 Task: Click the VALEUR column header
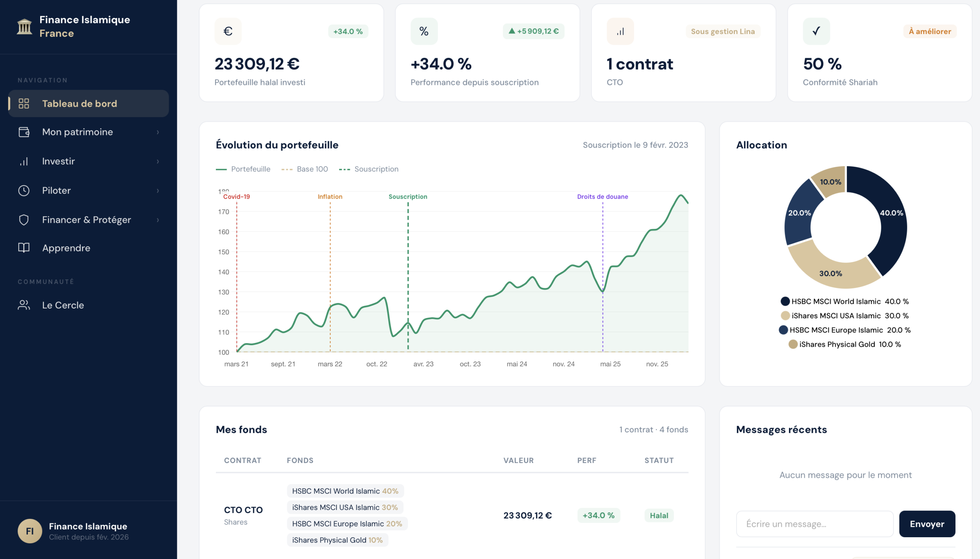(518, 460)
